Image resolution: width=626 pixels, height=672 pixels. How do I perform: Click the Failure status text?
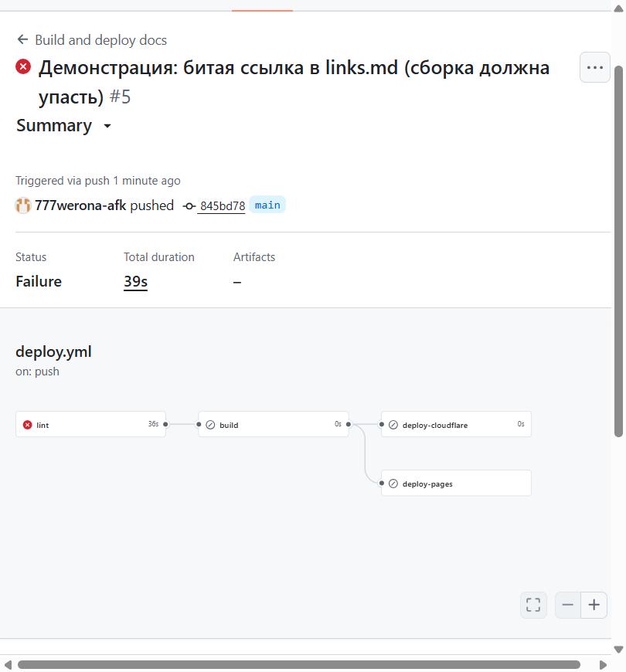[x=39, y=282]
